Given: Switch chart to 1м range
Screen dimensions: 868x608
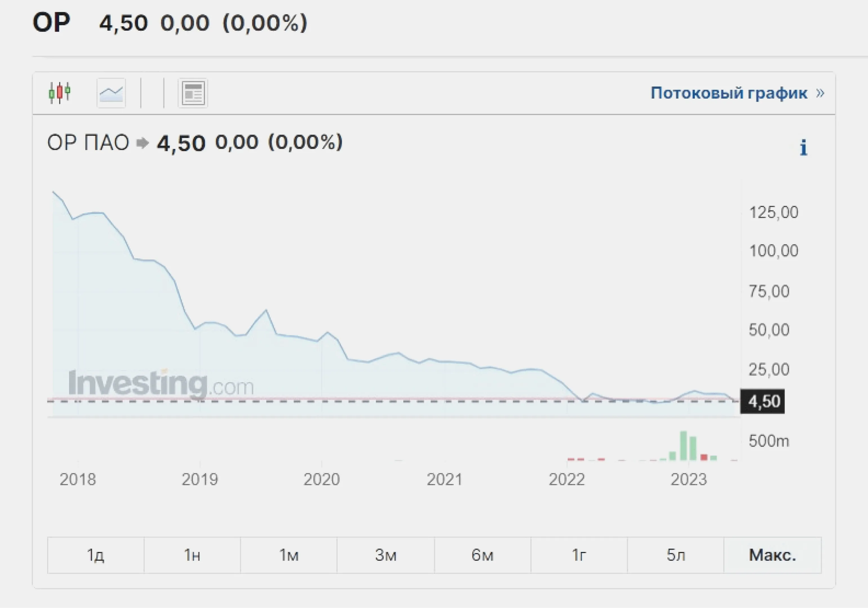Looking at the screenshot, I should (289, 555).
